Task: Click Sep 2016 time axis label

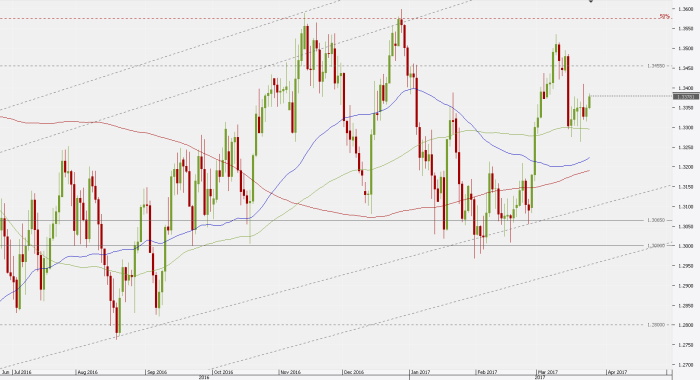Action: 157,372
